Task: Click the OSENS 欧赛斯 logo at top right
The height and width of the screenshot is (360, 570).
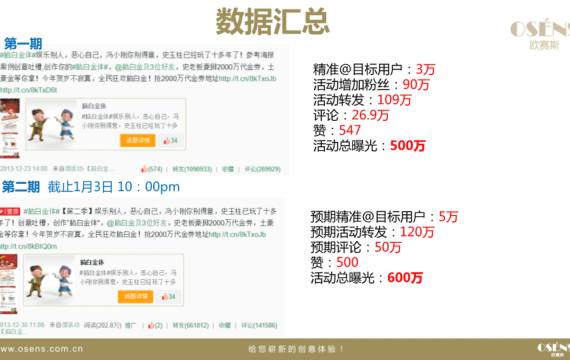Action: pos(540,35)
